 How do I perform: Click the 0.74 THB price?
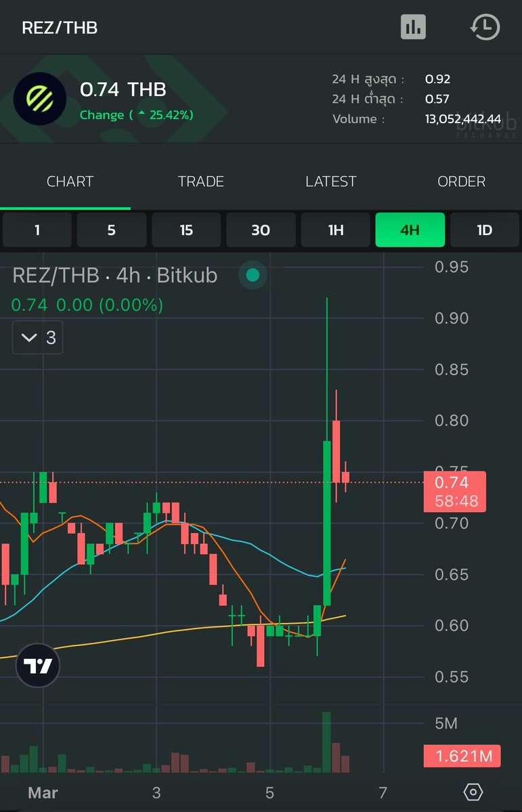(123, 89)
